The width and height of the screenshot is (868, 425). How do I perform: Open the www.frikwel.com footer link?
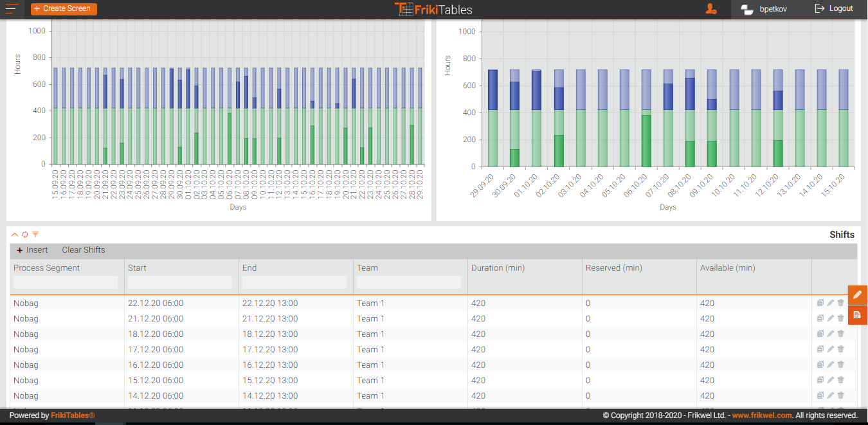[x=762, y=416]
